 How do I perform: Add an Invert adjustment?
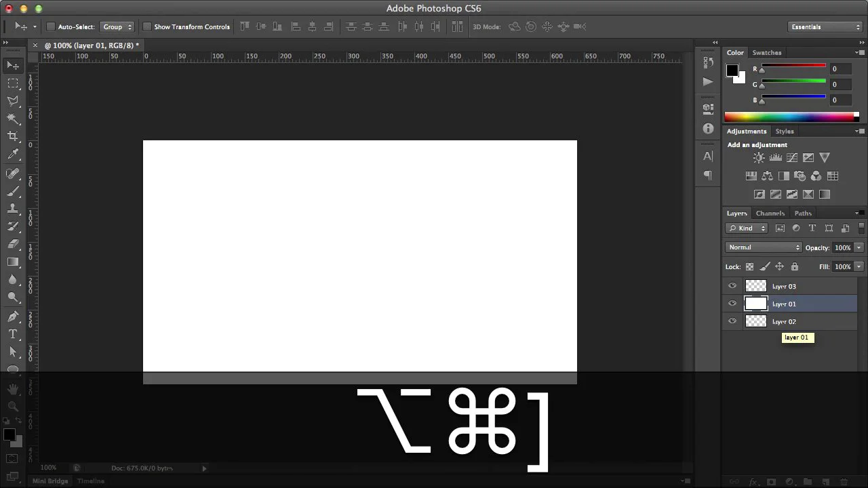pyautogui.click(x=759, y=194)
